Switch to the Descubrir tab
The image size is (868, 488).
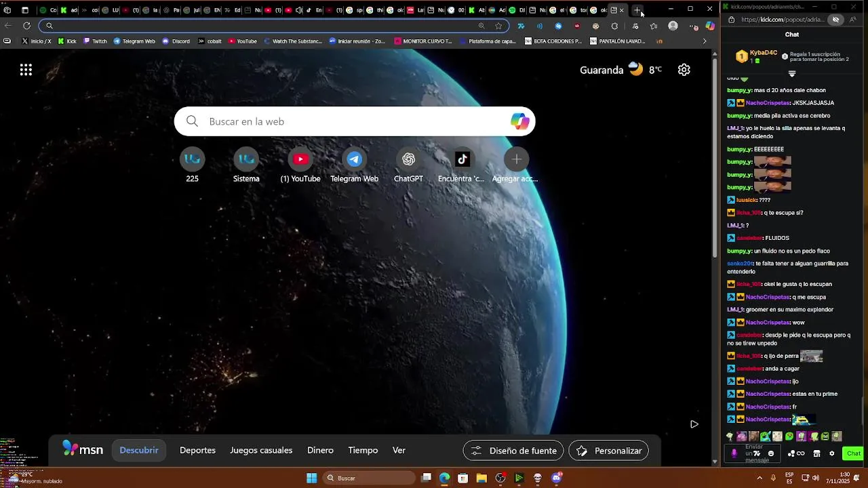click(139, 450)
